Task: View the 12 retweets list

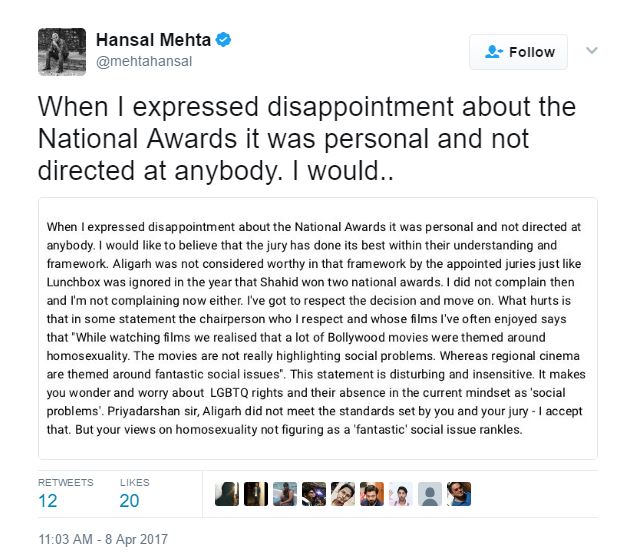Action: 48,501
